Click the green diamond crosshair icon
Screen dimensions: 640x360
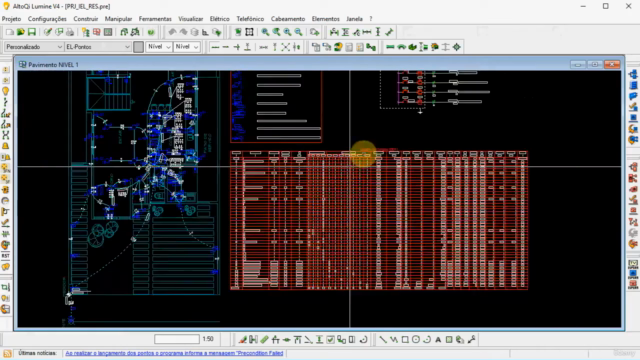[x=457, y=47]
